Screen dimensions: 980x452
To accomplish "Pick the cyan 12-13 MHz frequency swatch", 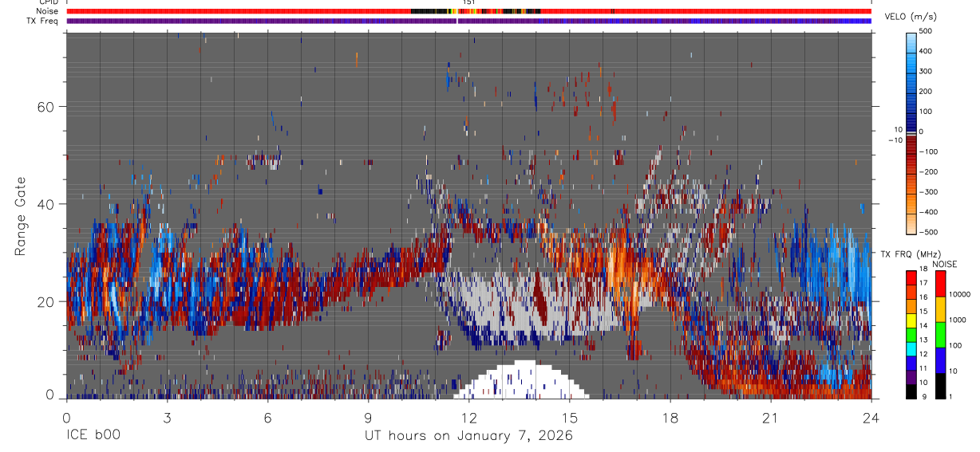I will pos(911,349).
